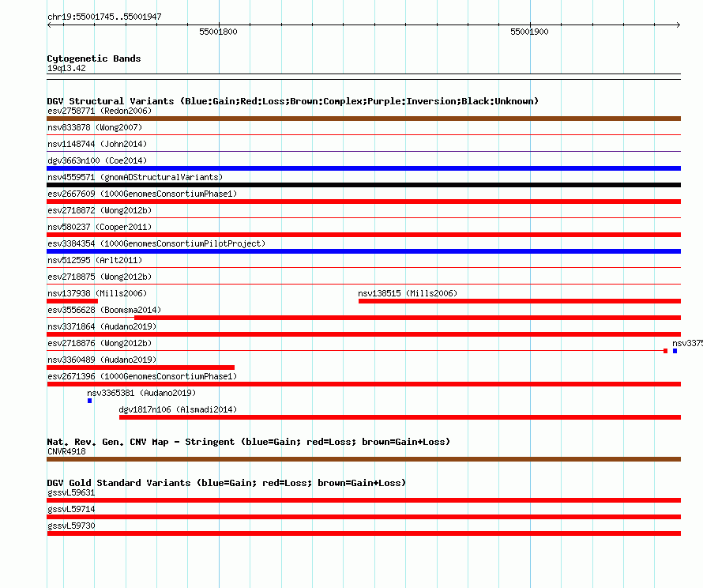Click the 19q13.42 cytogenetic band label
This screenshot has height=588, width=703.
tap(66, 68)
